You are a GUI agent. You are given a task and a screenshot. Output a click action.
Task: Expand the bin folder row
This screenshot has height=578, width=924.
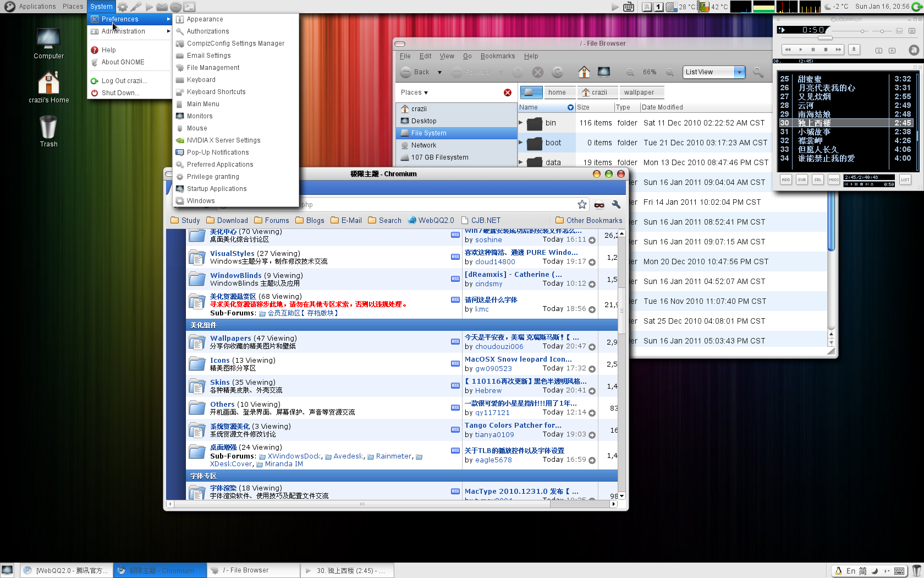coord(521,123)
